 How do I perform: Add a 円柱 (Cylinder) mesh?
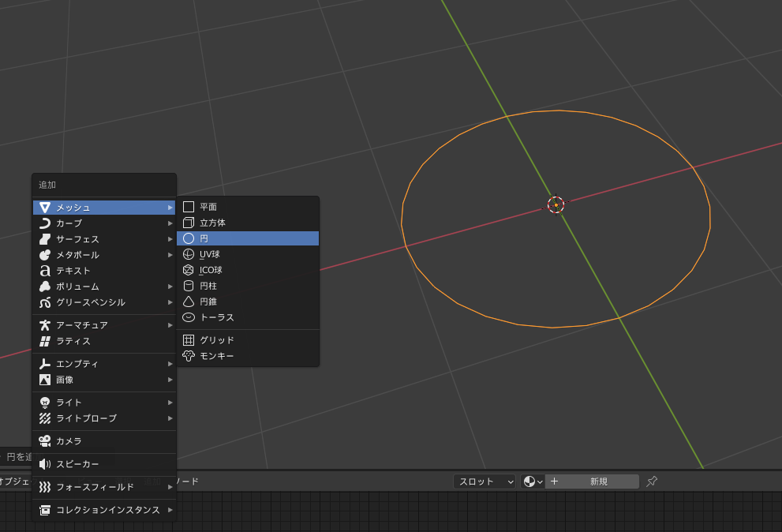point(248,286)
